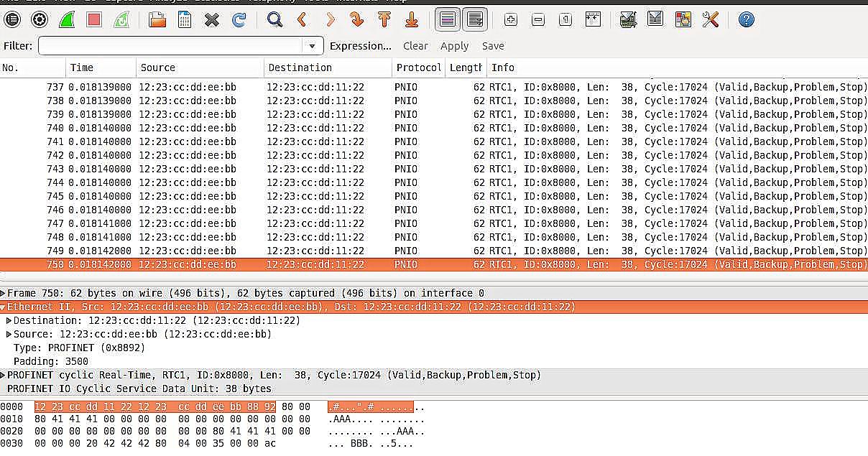Sort by Protocol column header
868x456 pixels.
(x=419, y=68)
